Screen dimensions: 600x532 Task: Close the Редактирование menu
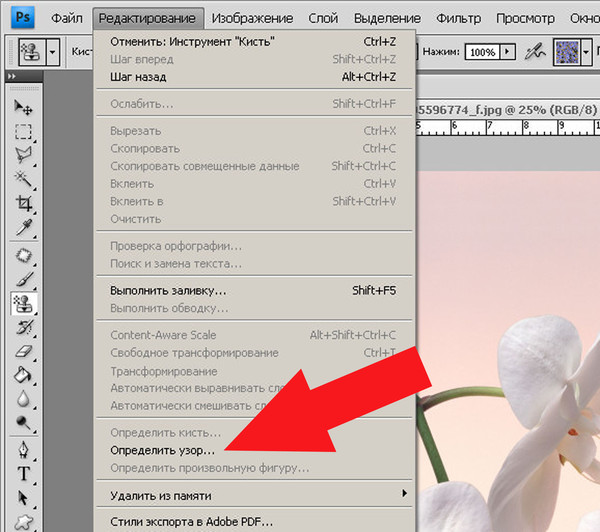tap(148, 18)
